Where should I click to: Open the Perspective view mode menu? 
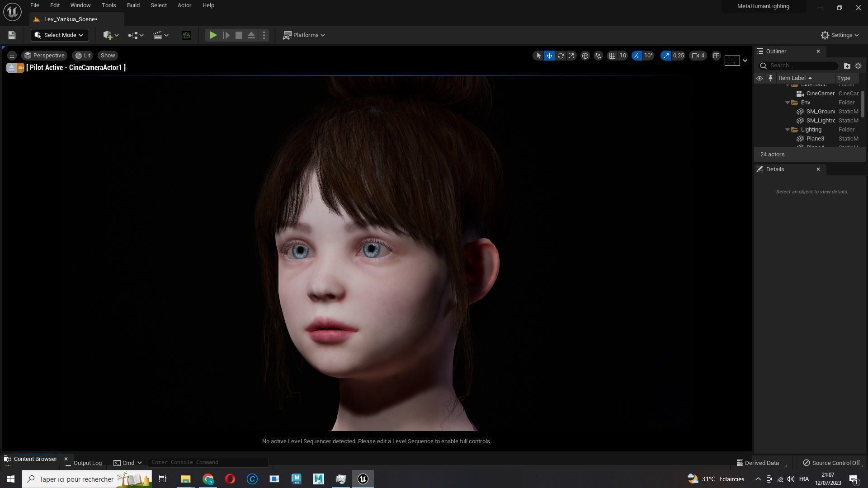pyautogui.click(x=44, y=56)
